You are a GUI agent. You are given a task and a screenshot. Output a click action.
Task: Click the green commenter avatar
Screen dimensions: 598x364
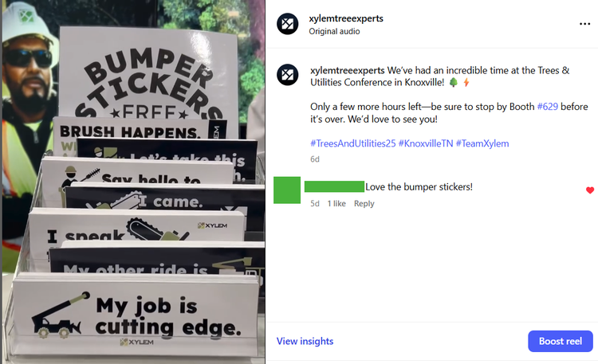click(x=287, y=190)
